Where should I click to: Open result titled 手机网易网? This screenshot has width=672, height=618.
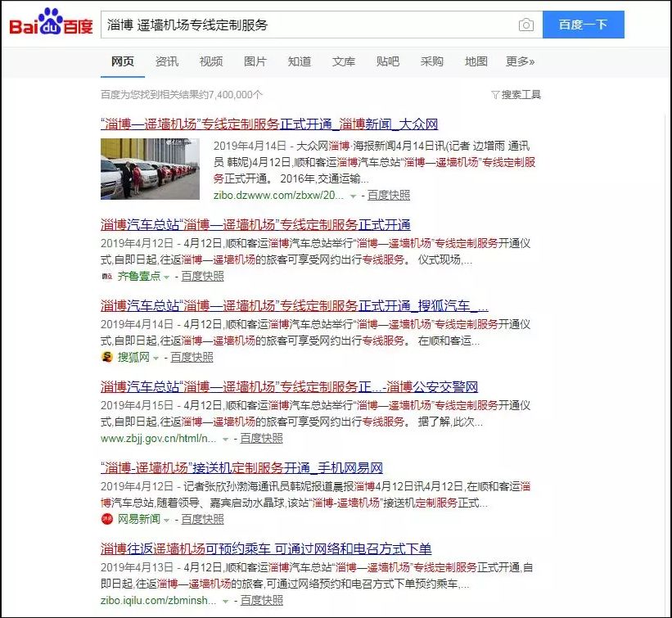tap(241, 468)
